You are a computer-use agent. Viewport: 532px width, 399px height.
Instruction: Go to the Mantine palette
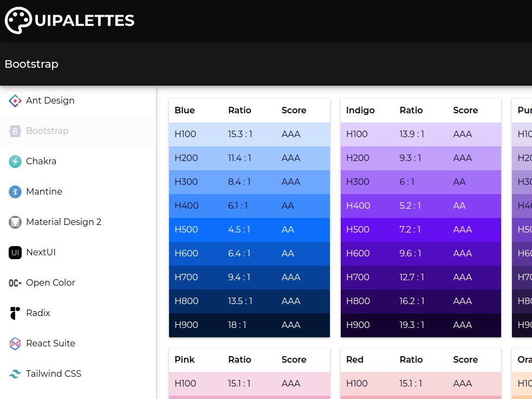tap(78, 191)
